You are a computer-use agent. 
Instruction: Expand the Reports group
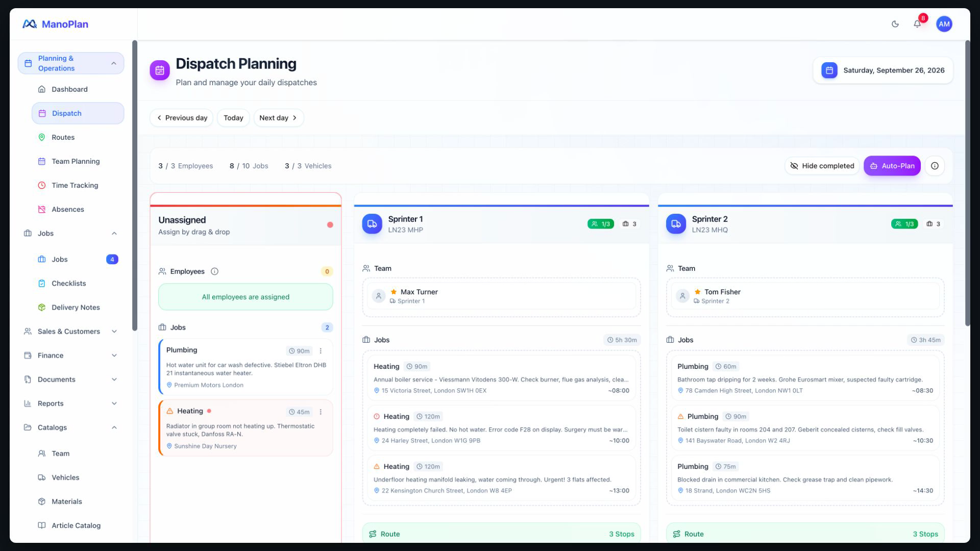click(71, 404)
